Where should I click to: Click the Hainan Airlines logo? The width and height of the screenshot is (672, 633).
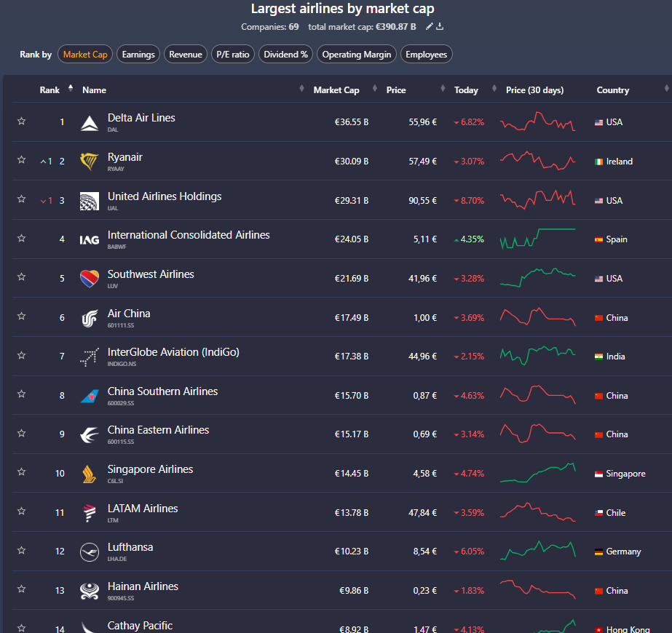tap(90, 591)
